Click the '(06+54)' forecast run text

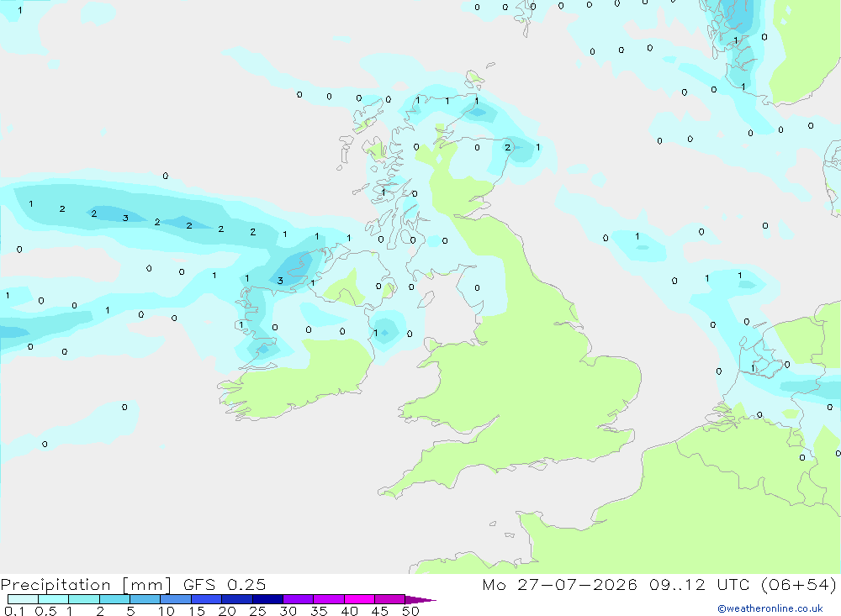799,585
